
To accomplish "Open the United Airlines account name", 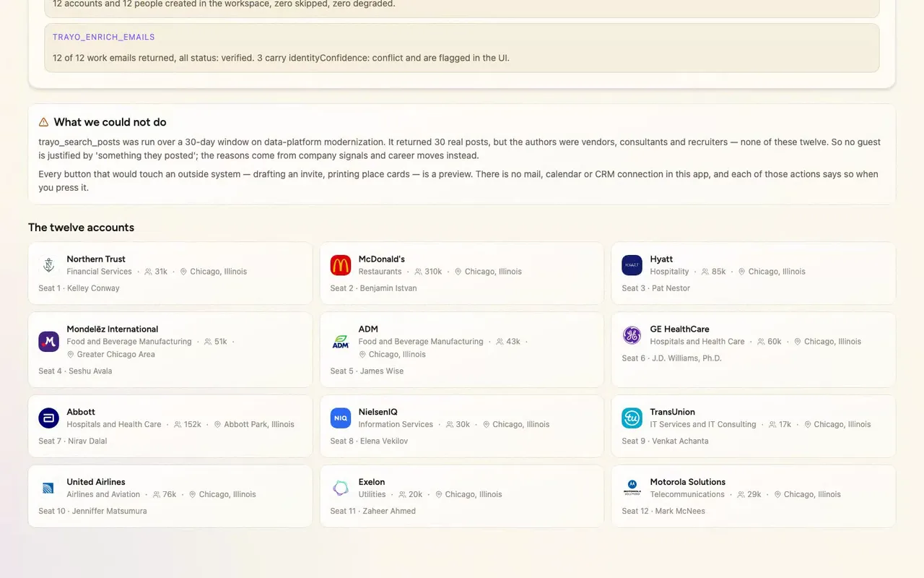I will tap(96, 483).
